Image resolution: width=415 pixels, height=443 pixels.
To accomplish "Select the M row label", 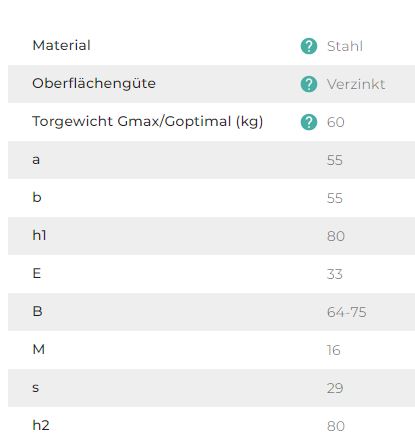I will [39, 349].
